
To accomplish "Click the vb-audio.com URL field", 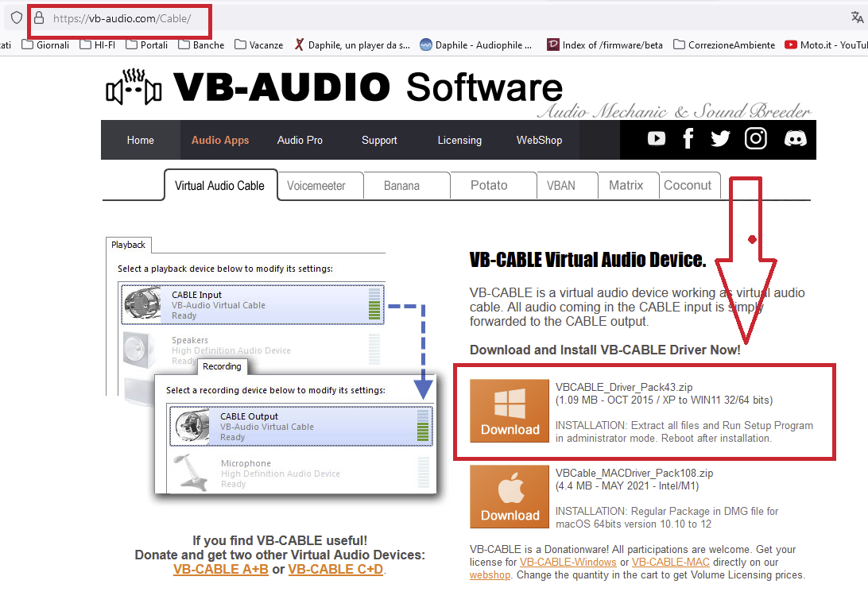I will click(122, 19).
